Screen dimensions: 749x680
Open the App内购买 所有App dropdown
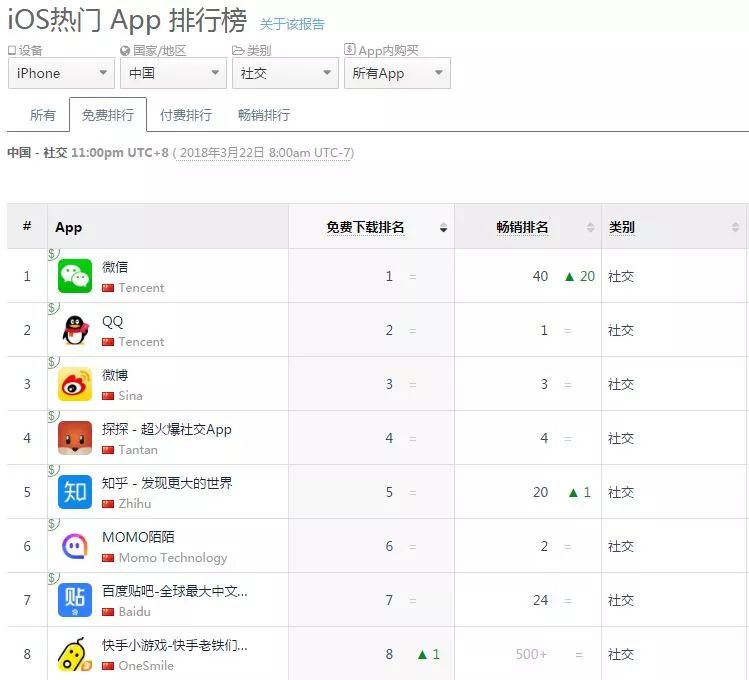tap(397, 73)
